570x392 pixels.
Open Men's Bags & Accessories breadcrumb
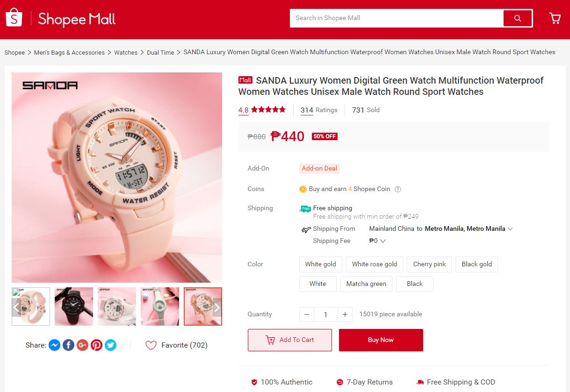click(x=69, y=52)
